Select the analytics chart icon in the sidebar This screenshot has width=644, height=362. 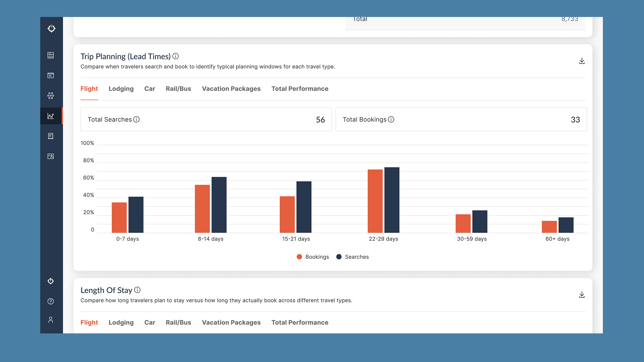point(51,116)
